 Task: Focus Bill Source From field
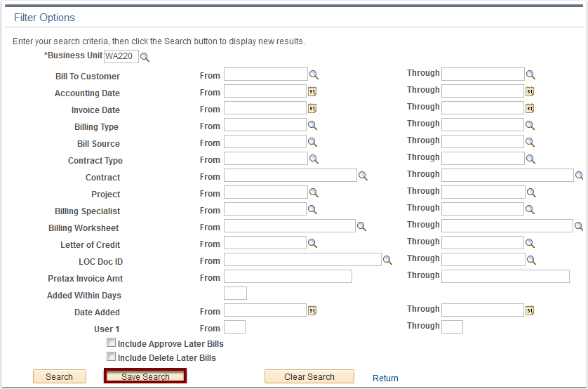(x=265, y=142)
